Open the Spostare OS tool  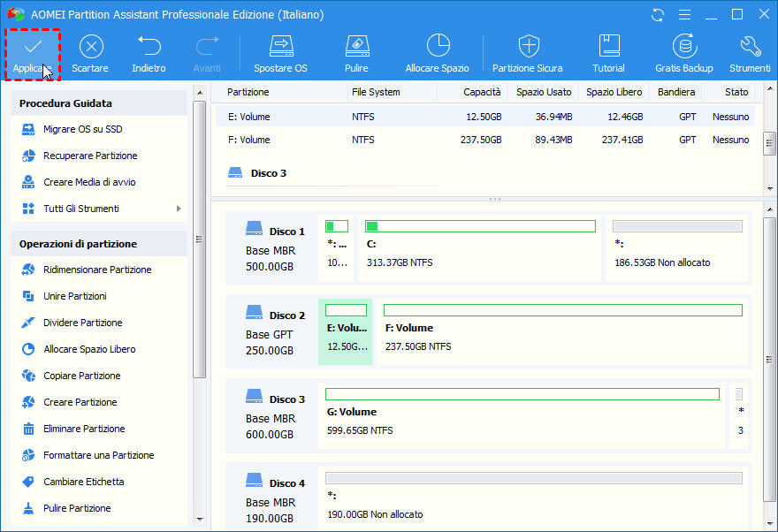[x=280, y=46]
